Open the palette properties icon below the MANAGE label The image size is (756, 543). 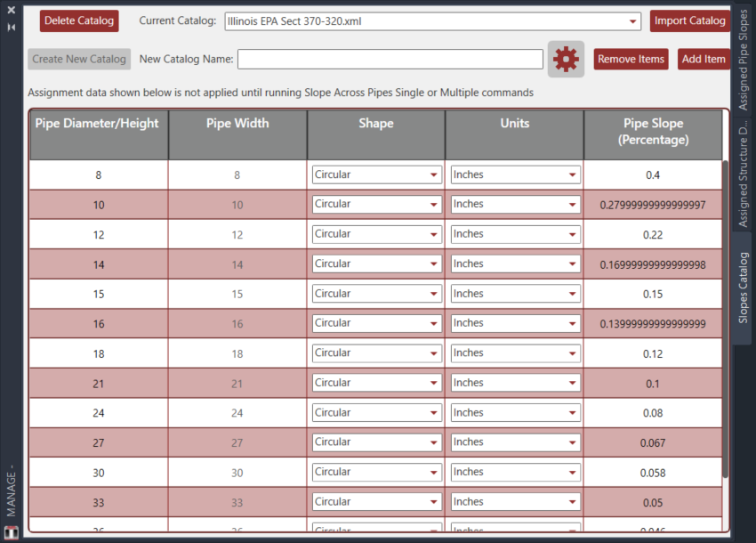coord(11,533)
